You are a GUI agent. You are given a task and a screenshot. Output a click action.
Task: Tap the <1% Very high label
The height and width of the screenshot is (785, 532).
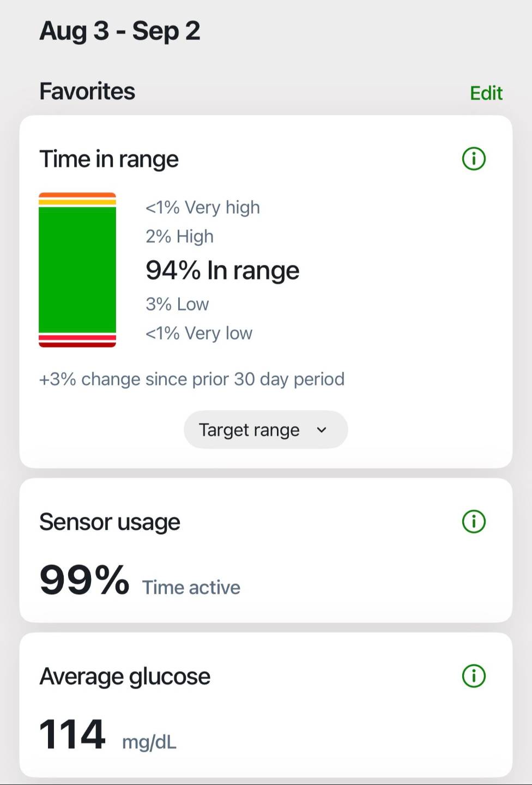pos(203,207)
